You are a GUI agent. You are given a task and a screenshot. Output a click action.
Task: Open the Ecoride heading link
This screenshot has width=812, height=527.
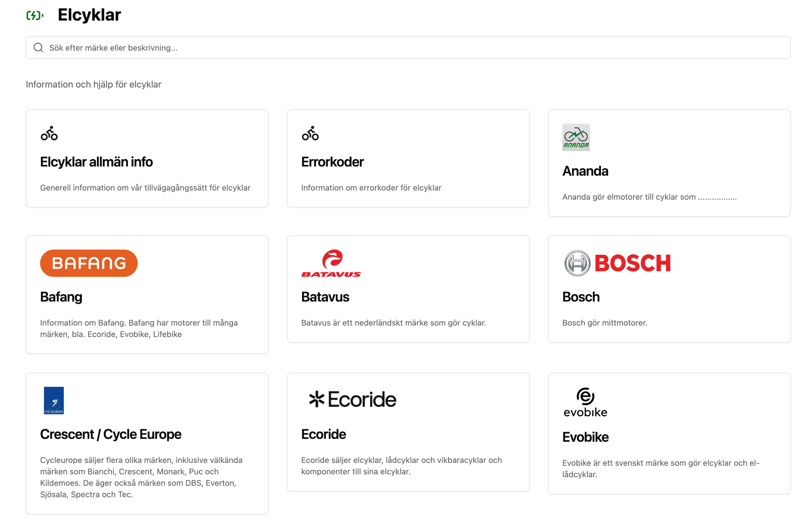pos(324,434)
